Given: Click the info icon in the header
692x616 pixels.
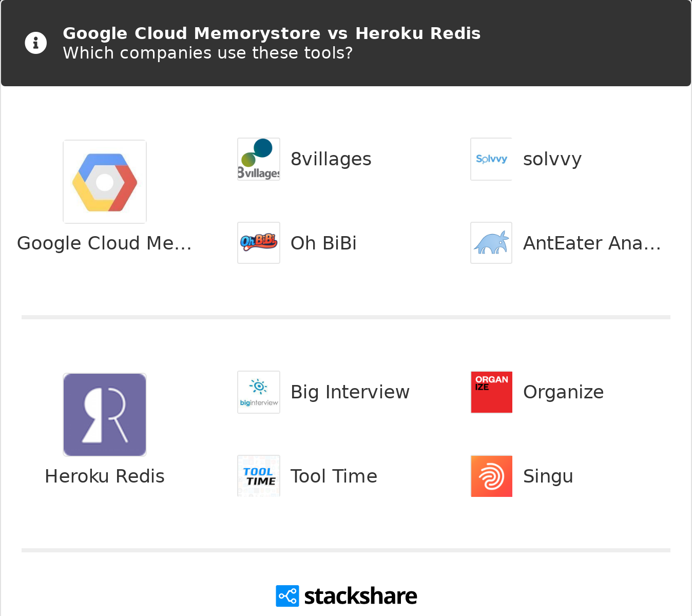Looking at the screenshot, I should (x=35, y=43).
